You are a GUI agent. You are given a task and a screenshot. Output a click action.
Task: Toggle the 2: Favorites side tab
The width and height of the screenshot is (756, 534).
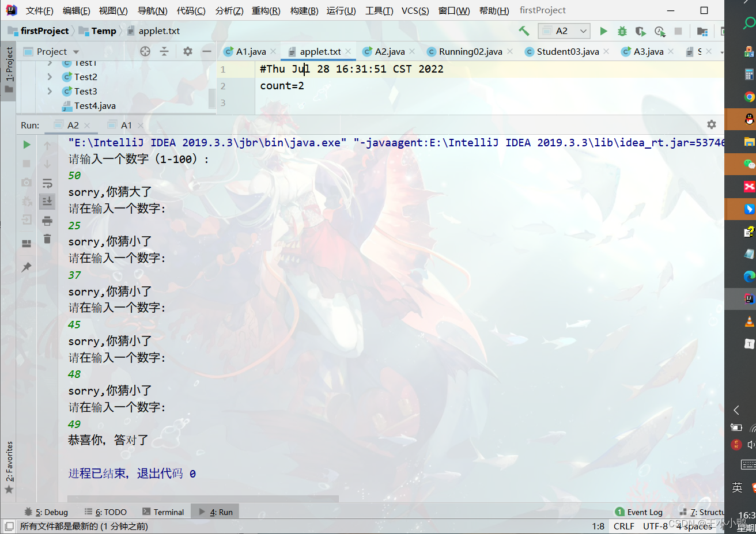pos(9,467)
